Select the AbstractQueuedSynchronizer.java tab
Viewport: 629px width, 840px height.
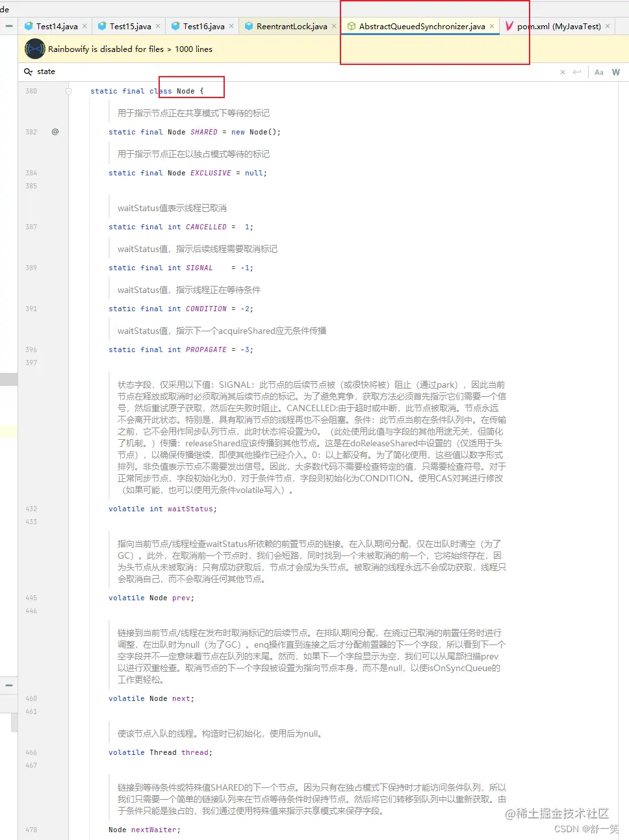[422, 27]
